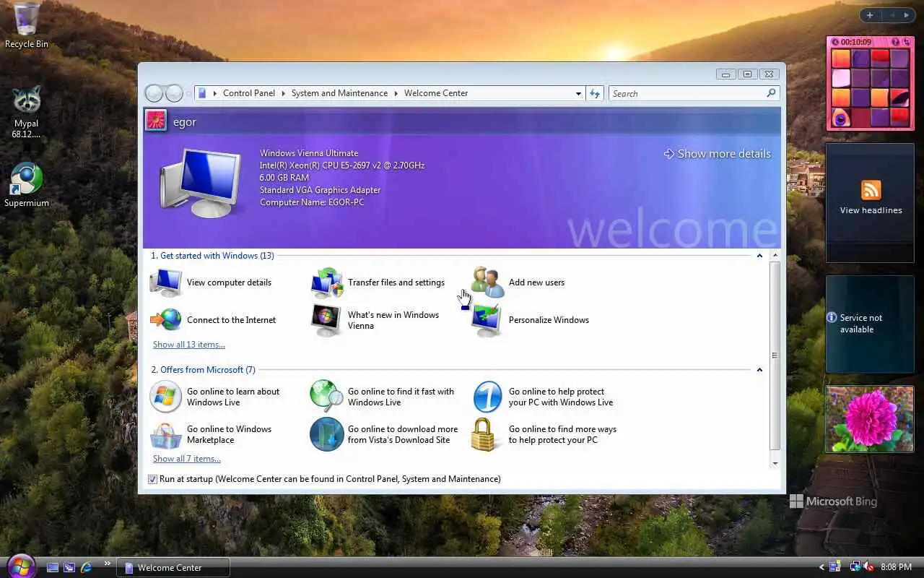
Task: Open View computer details item
Action: pos(211,282)
